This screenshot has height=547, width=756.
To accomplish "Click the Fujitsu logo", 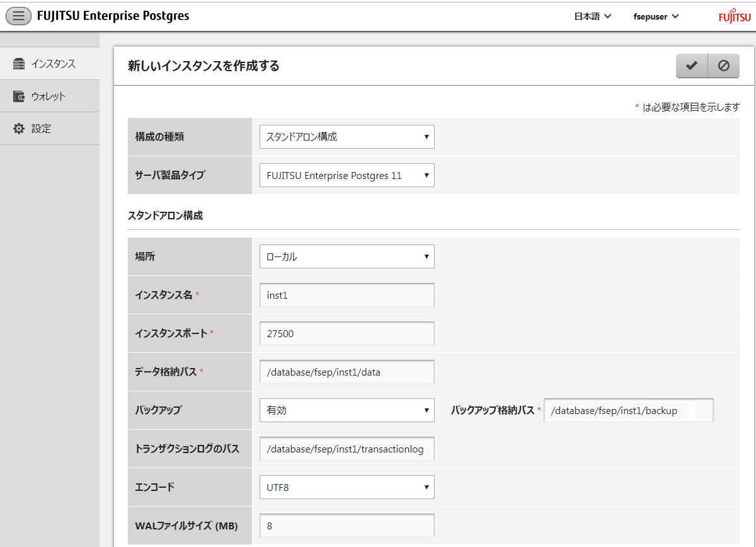I will [x=735, y=17].
